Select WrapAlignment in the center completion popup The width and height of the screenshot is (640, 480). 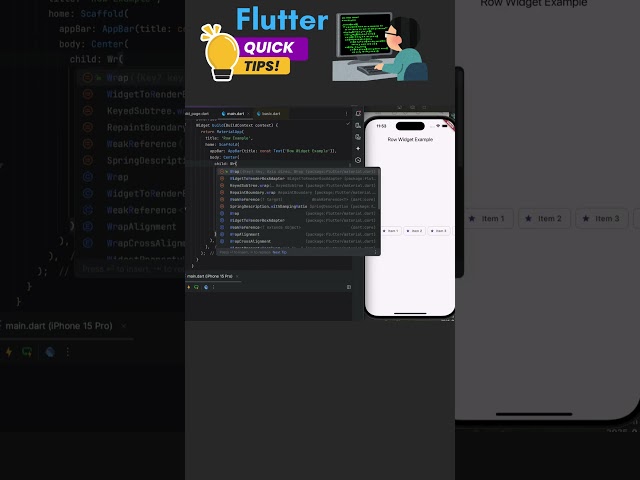298,234
